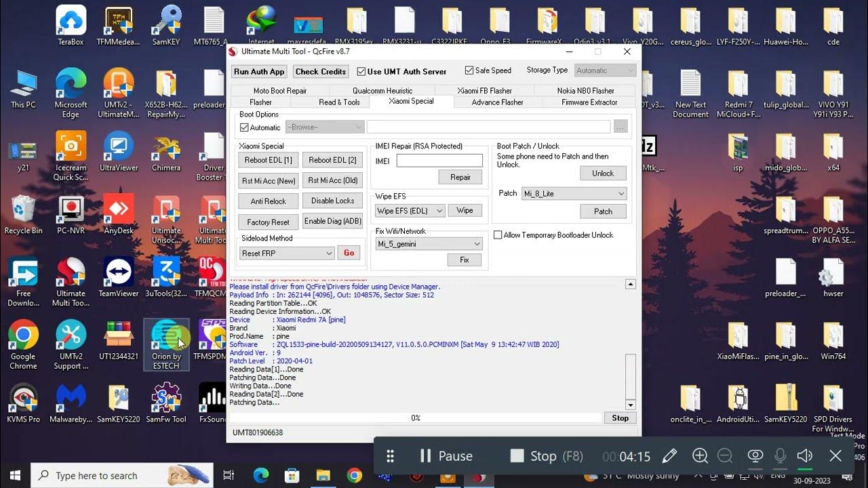Open UltraViewer desktop shortcut

[119, 152]
